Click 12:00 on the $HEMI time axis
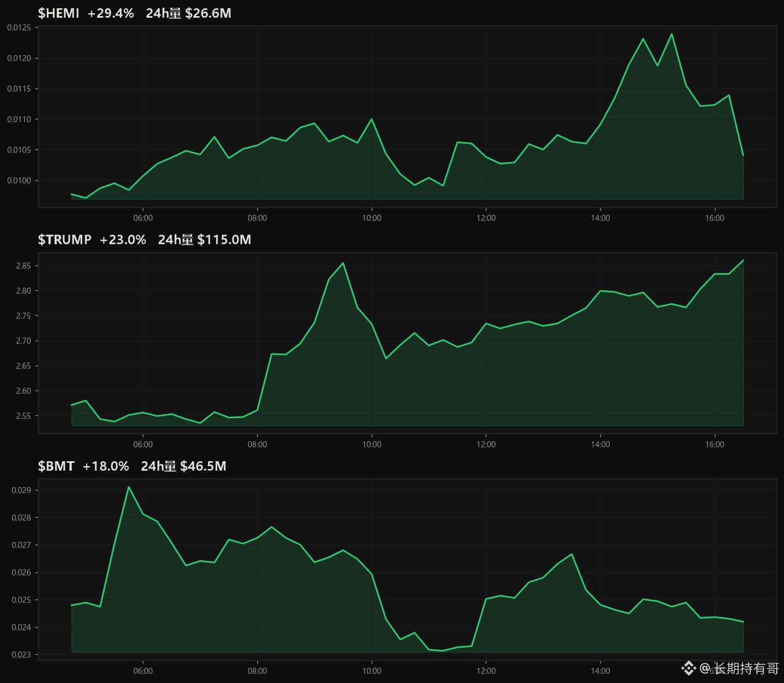Image resolution: width=784 pixels, height=683 pixels. click(x=486, y=218)
